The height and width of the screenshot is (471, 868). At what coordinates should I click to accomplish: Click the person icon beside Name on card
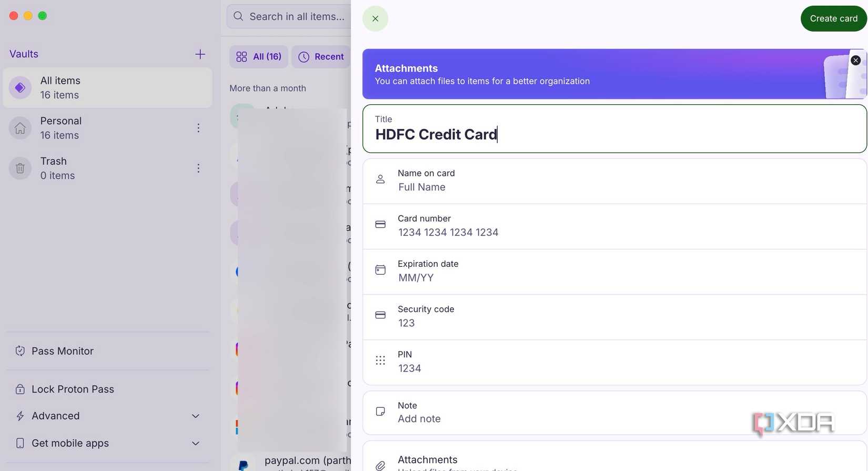point(380,179)
